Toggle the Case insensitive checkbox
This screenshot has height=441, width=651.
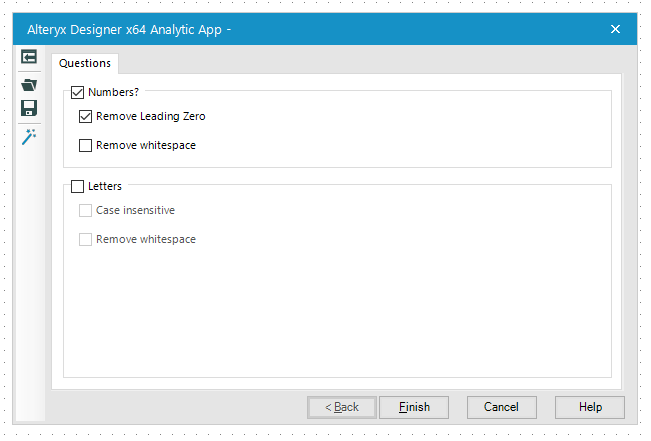(86, 211)
